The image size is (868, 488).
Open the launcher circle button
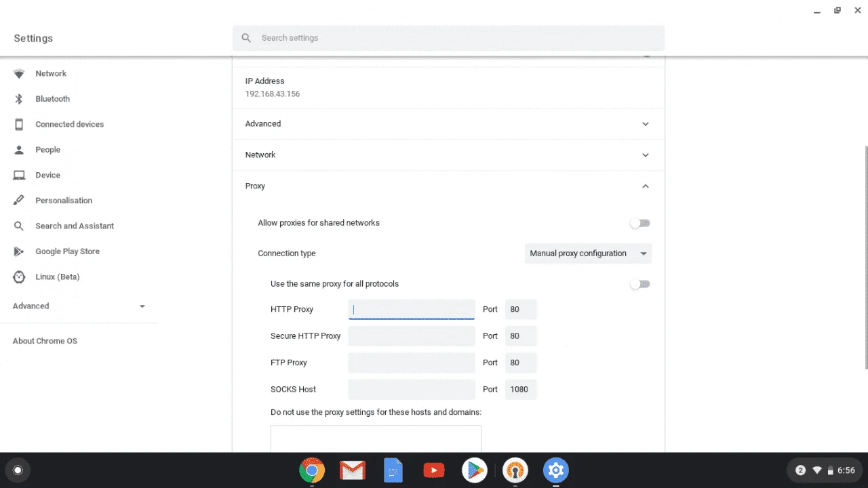(x=18, y=470)
